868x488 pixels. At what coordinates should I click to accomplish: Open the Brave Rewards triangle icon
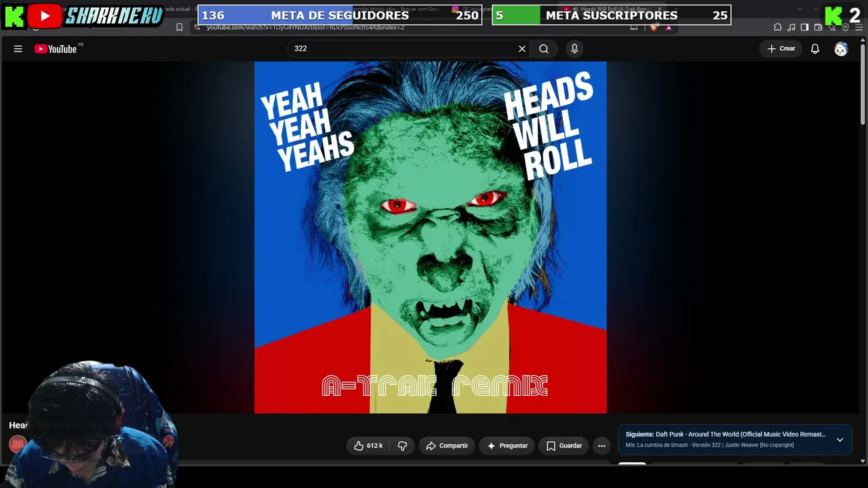[669, 27]
